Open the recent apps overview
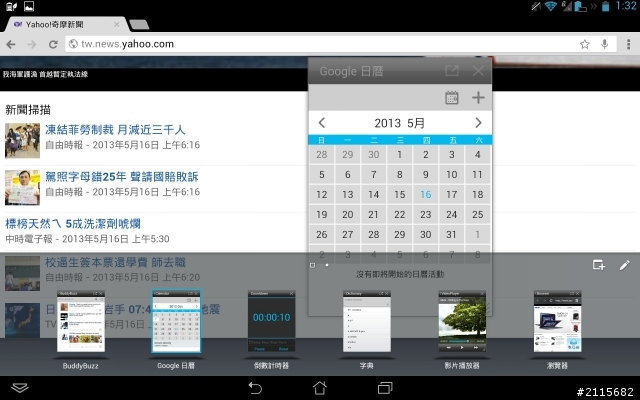640x400 pixels. click(384, 388)
